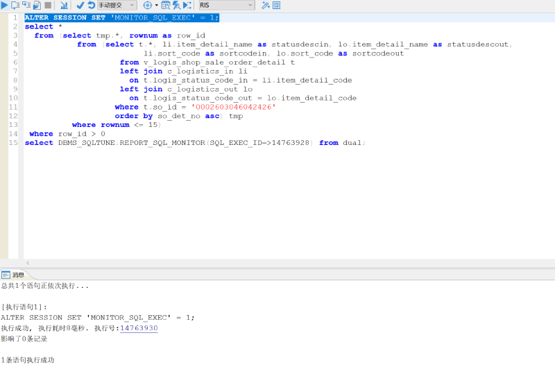Click sortcodeout alias in editor
Screen dimensions: 555x392
378,53
